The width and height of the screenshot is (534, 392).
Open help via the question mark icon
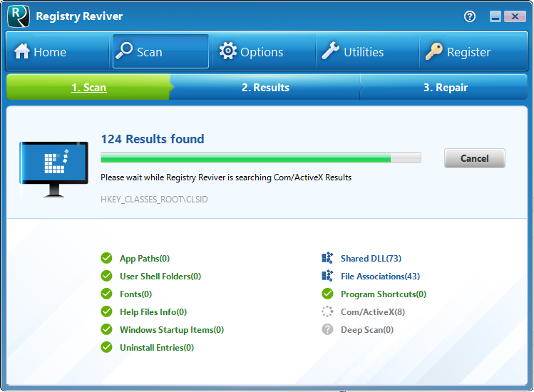pyautogui.click(x=470, y=16)
